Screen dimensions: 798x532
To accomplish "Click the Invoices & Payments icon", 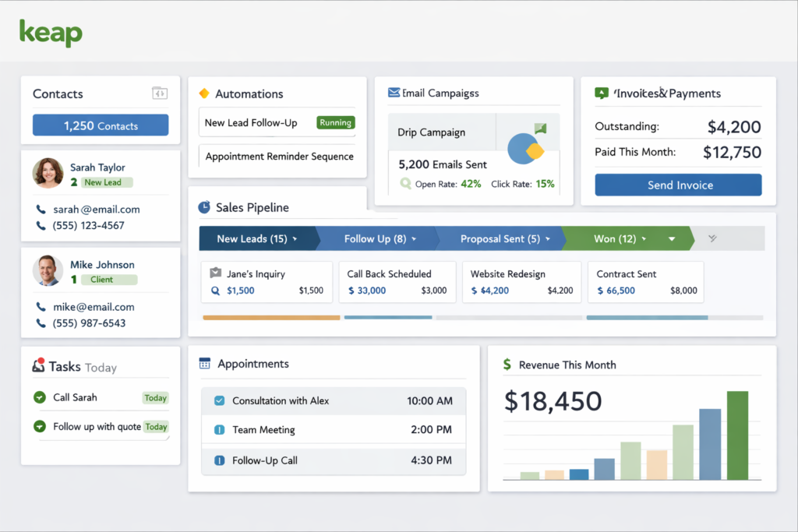I will (x=600, y=93).
